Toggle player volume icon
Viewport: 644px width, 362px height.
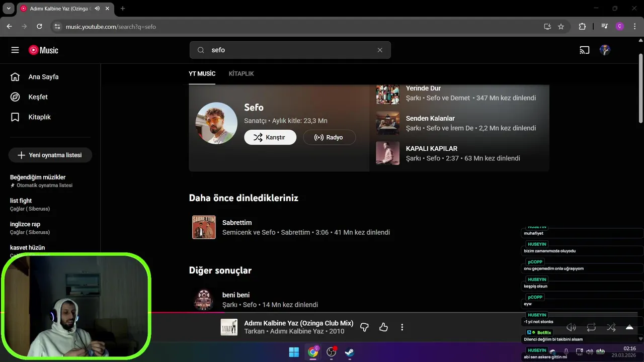[571, 327]
